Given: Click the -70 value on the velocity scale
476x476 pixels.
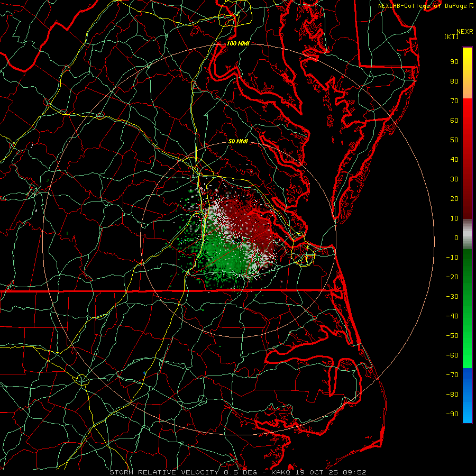Looking at the screenshot, I should 452,375.
